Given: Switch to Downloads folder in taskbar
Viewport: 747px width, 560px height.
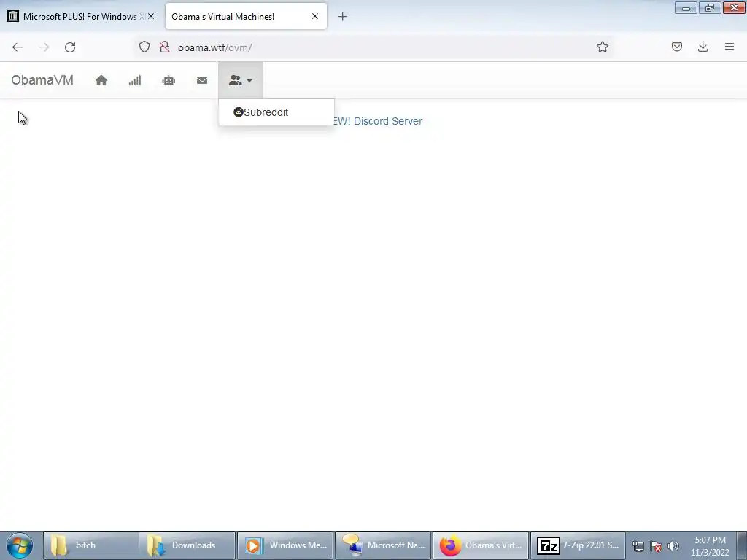Looking at the screenshot, I should pos(187,545).
